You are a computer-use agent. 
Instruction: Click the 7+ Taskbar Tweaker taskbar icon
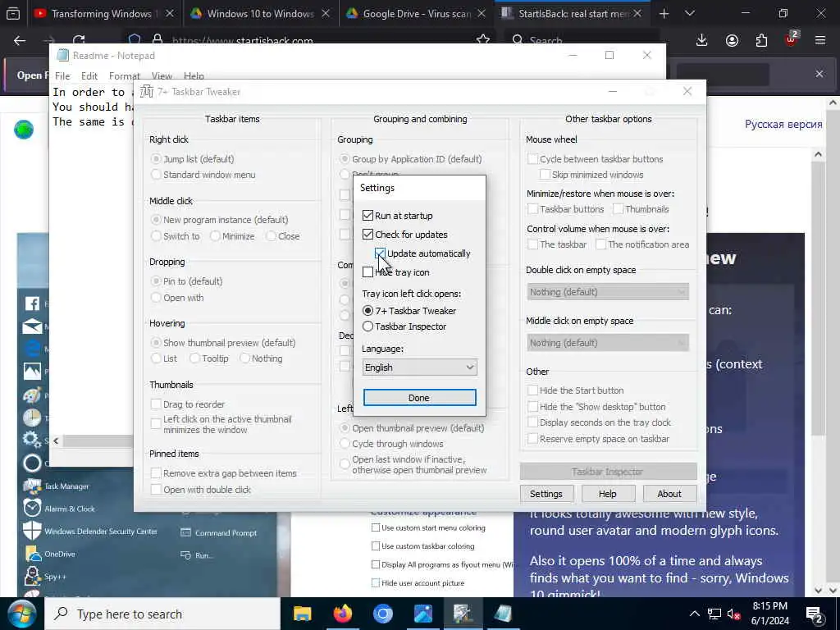463,614
